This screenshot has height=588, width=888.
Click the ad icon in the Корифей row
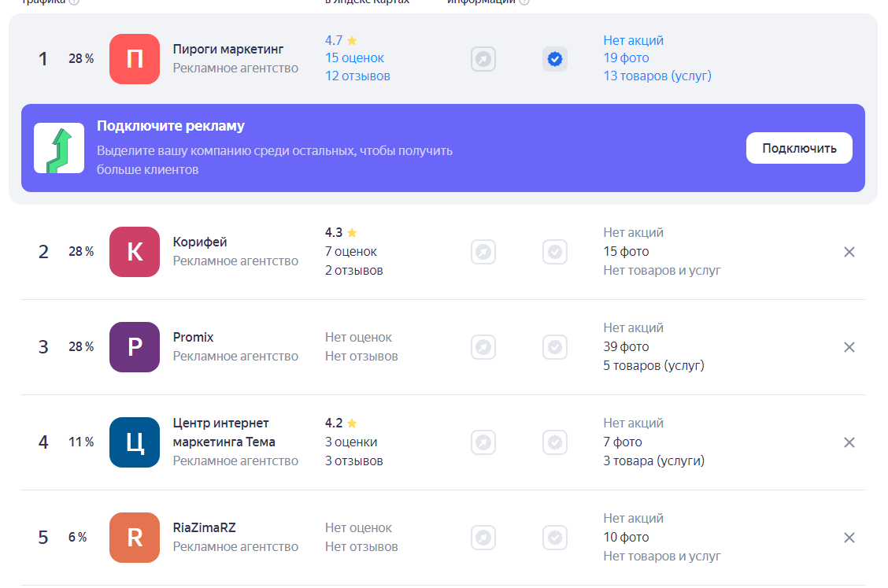pyautogui.click(x=483, y=252)
